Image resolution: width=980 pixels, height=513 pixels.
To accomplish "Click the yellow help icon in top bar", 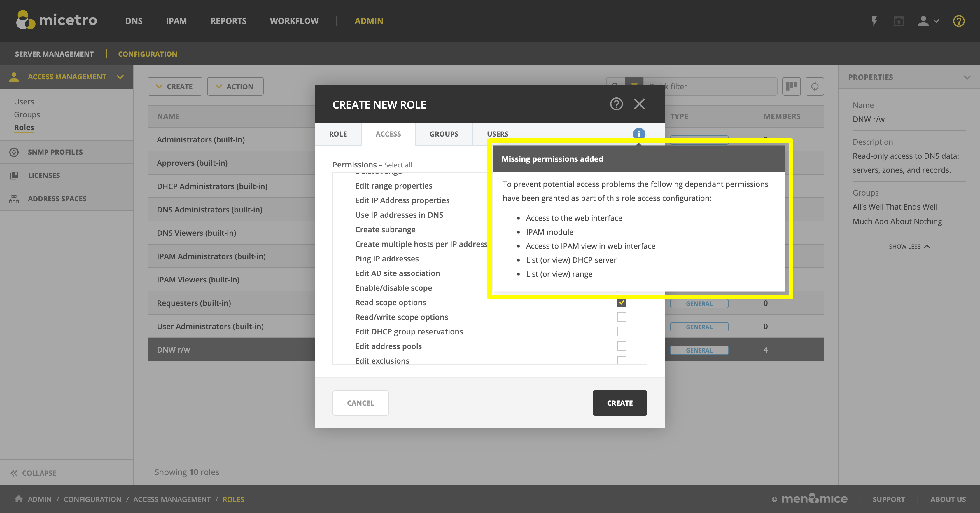I will click(x=958, y=21).
